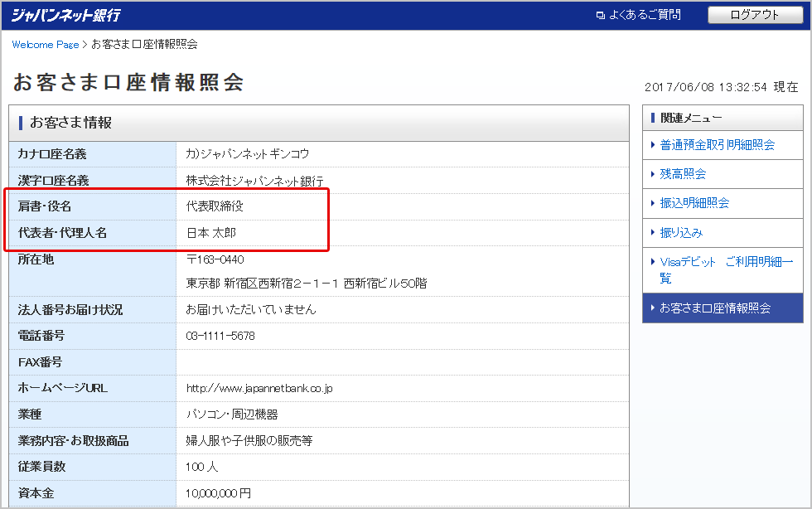Click the breadcrumb text お客さま口座情報照会

point(144,45)
